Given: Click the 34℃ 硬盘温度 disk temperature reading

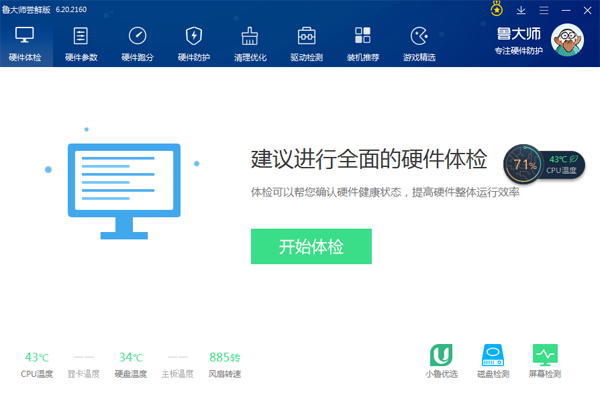Looking at the screenshot, I should click(130, 365).
